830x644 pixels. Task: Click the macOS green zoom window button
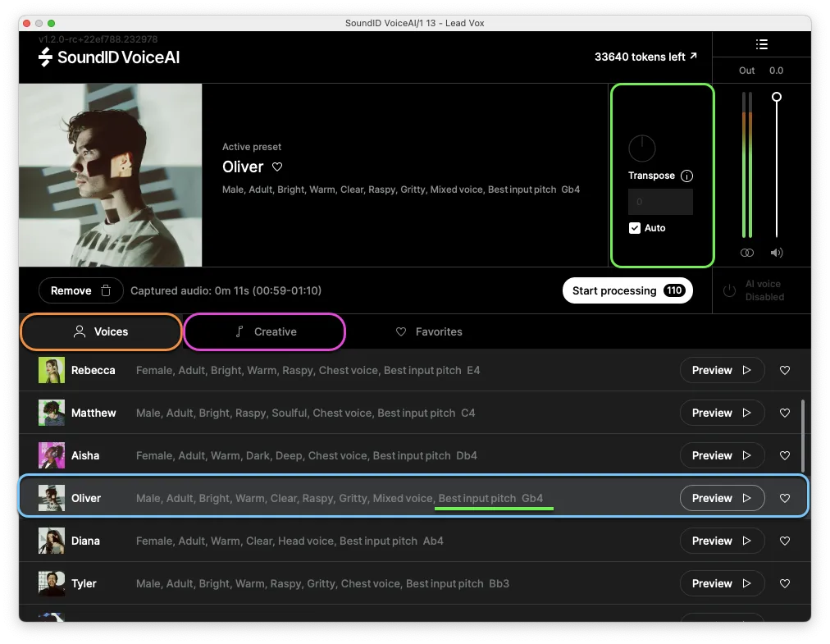click(x=52, y=23)
